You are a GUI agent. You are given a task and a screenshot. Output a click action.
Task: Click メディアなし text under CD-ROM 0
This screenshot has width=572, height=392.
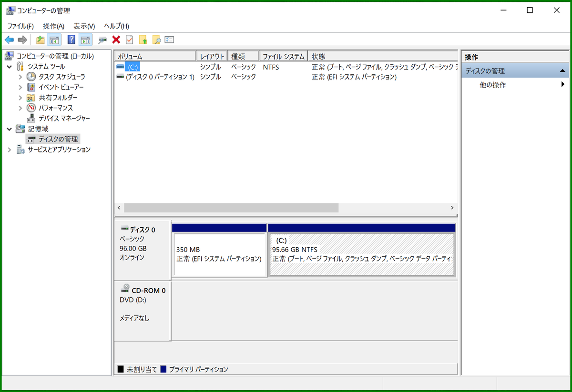click(x=134, y=318)
